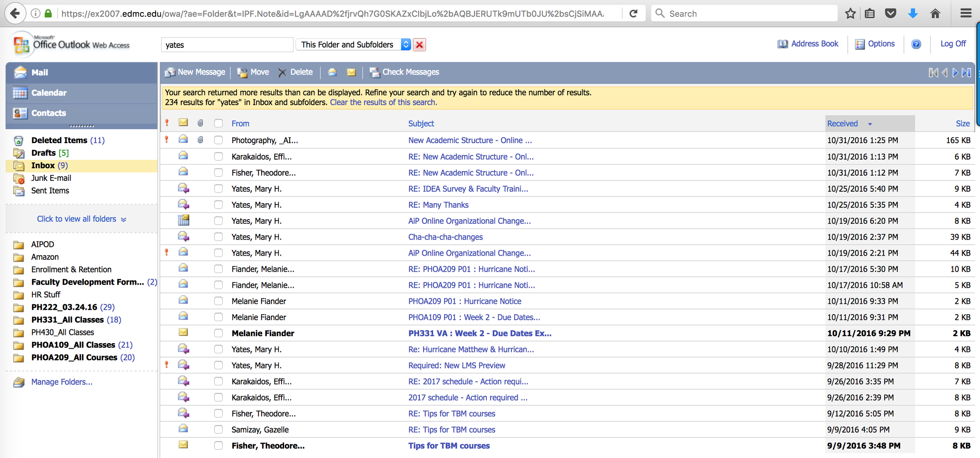Open Manage Folders link
This screenshot has height=458, width=980.
62,382
